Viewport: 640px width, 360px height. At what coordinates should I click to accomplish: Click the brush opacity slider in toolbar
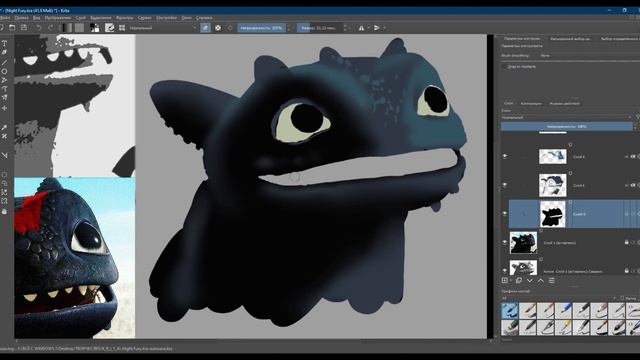click(x=262, y=28)
